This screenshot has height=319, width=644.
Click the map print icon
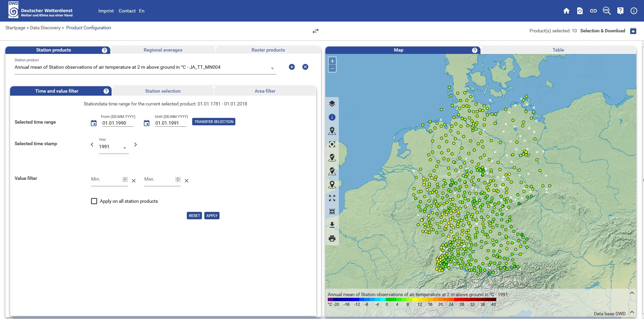point(332,238)
